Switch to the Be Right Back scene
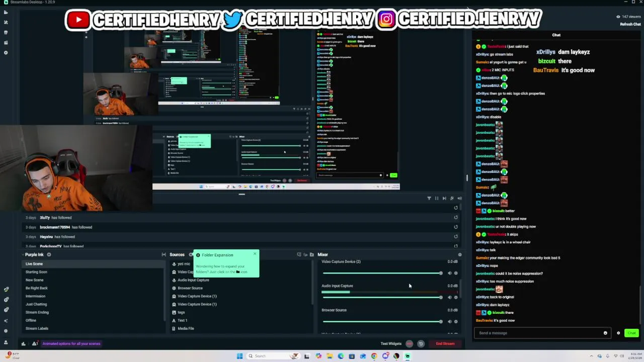This screenshot has width=644, height=362. point(93,288)
